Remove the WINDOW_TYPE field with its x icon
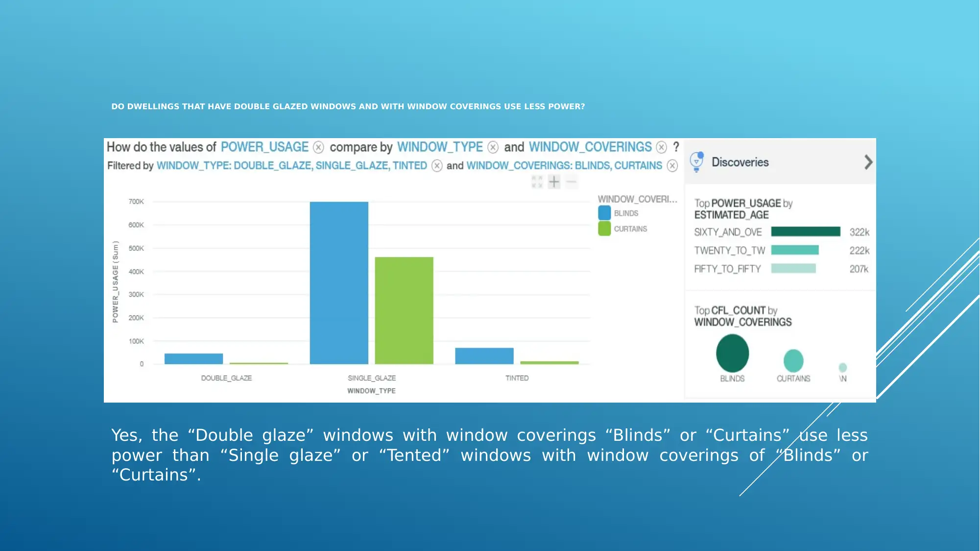980x551 pixels. [x=493, y=147]
